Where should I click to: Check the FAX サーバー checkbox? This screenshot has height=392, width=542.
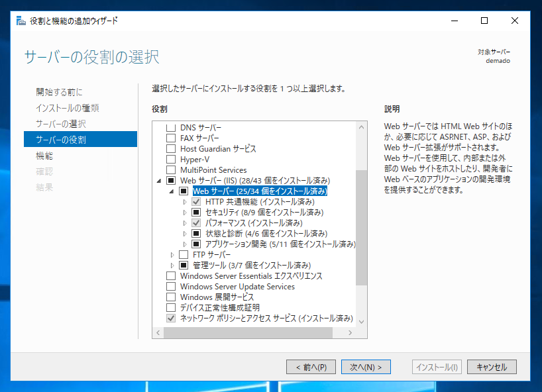tap(171, 138)
